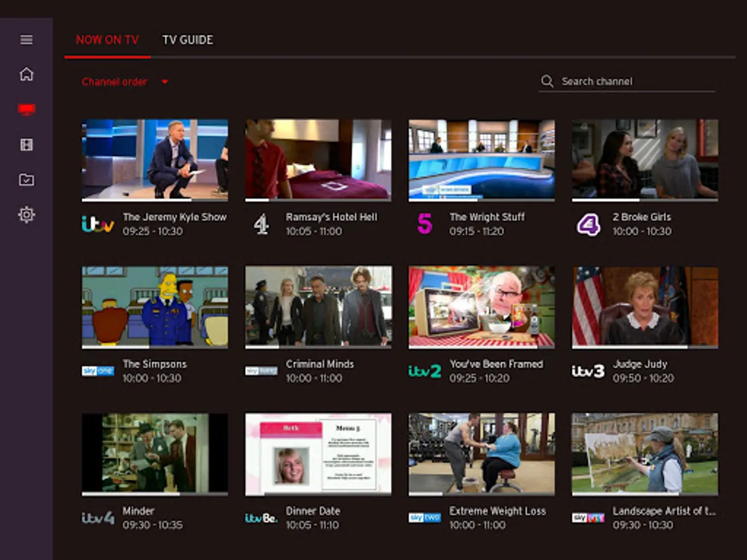The image size is (747, 560).
Task: Play Ramsay's Hotel Hell thumbnail
Action: (318, 159)
